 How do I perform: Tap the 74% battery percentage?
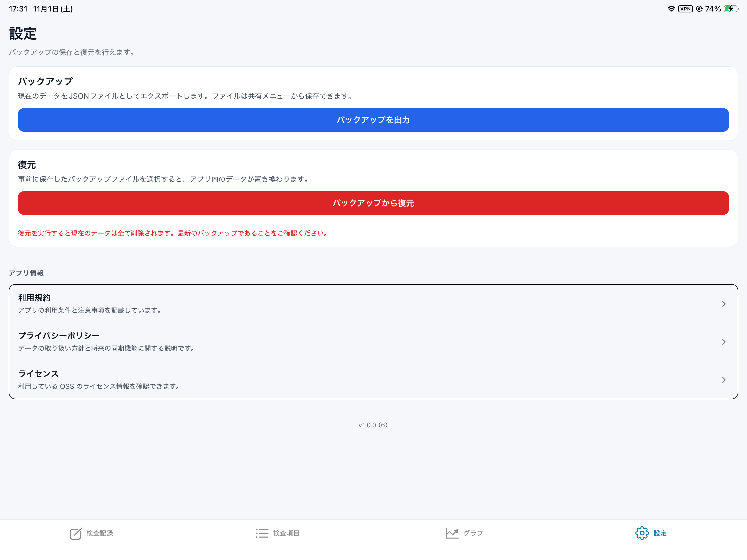point(713,9)
